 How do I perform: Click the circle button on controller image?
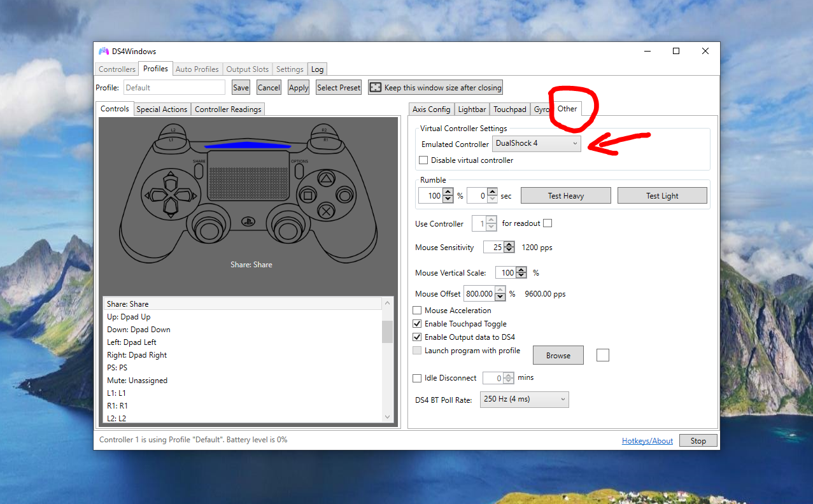345,195
